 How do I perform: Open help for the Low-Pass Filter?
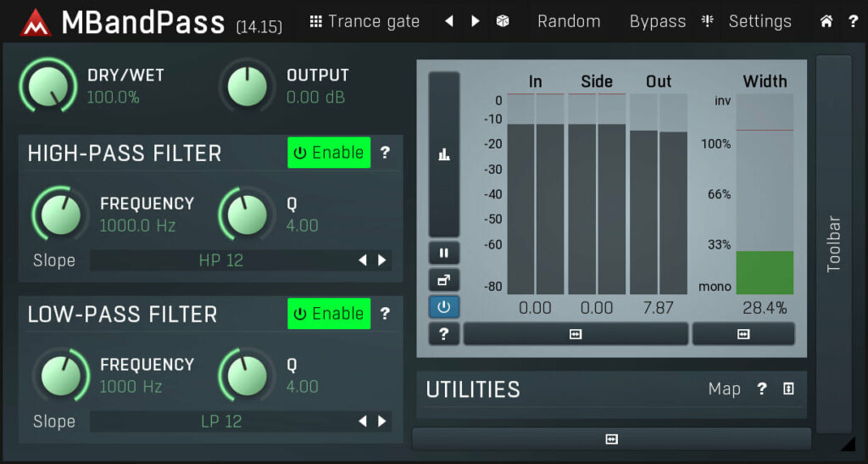point(385,314)
